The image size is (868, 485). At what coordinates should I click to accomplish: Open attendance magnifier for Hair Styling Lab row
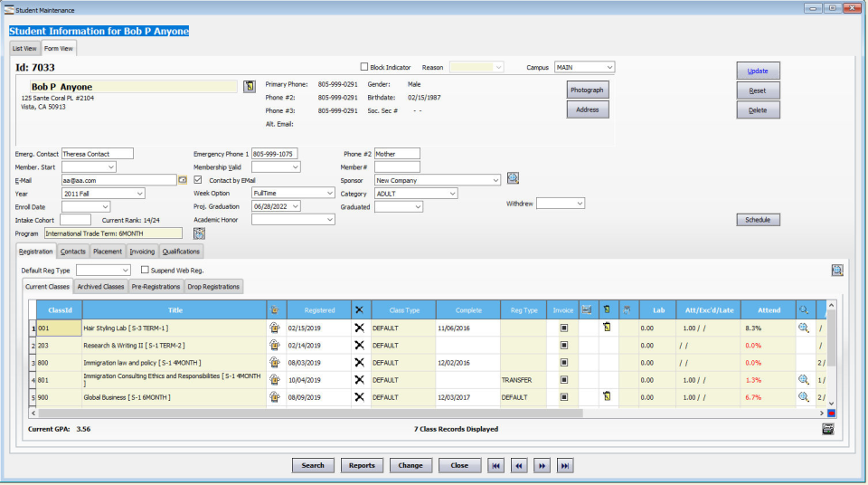tap(803, 328)
